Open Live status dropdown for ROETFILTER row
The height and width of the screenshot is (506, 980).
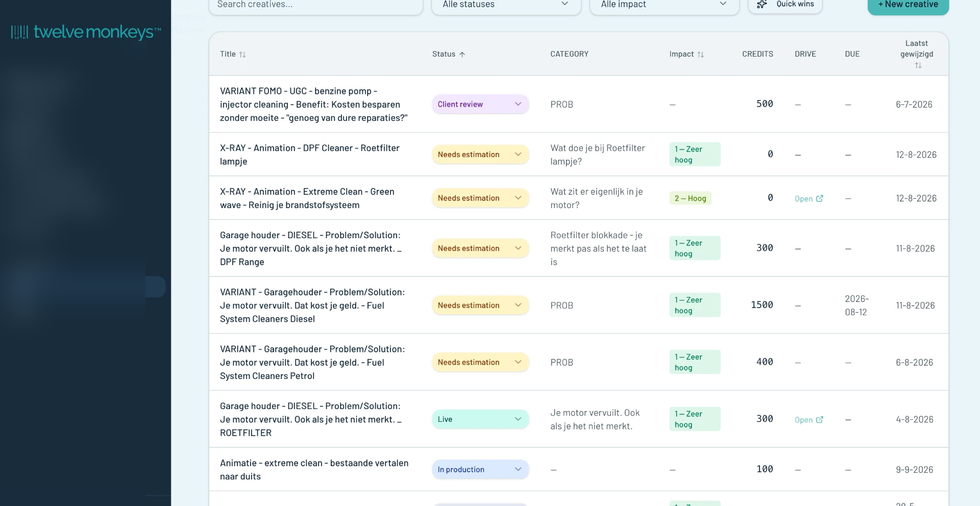pos(480,419)
